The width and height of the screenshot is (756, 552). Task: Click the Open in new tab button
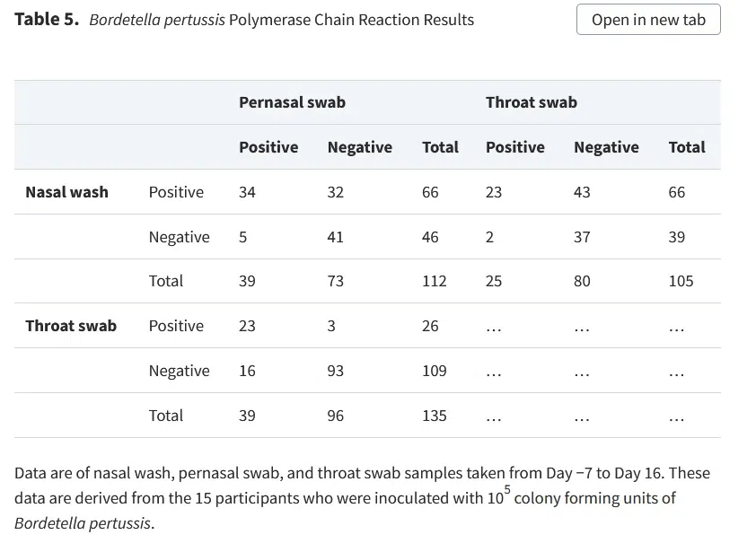click(648, 20)
